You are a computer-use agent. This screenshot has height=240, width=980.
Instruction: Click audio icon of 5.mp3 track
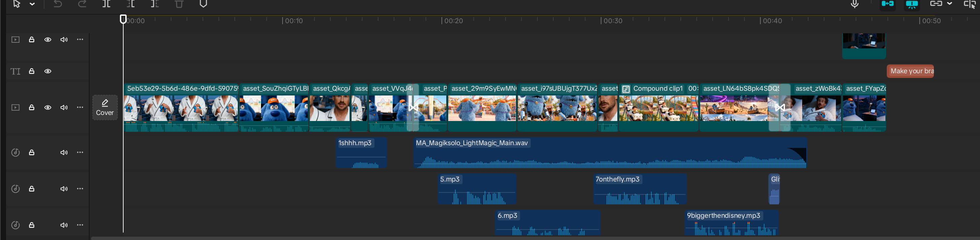[15, 189]
